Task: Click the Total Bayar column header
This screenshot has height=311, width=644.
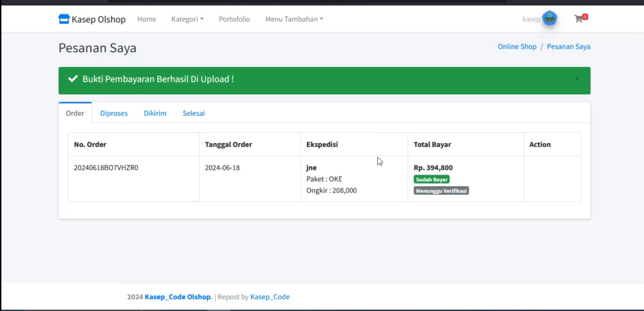Action: point(432,144)
